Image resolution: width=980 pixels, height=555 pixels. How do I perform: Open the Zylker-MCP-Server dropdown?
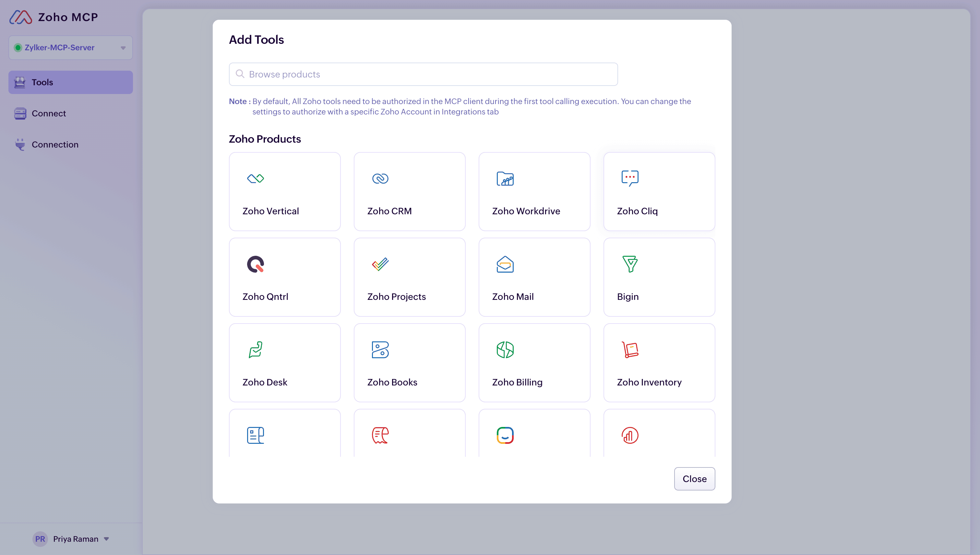70,47
